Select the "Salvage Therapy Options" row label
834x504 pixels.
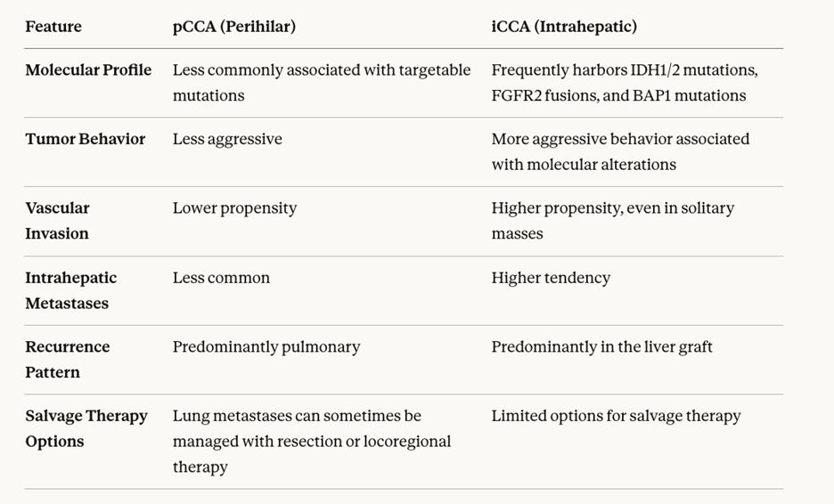(86, 428)
